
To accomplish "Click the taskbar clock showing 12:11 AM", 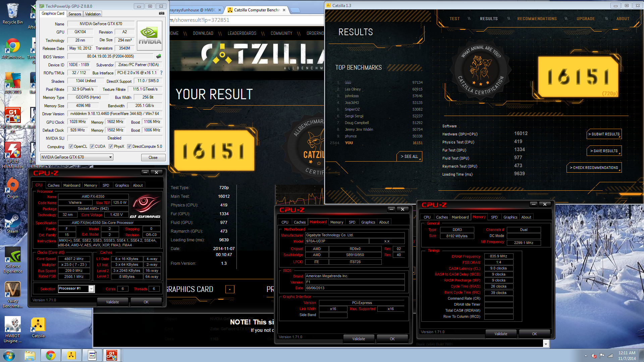I will point(627,356).
